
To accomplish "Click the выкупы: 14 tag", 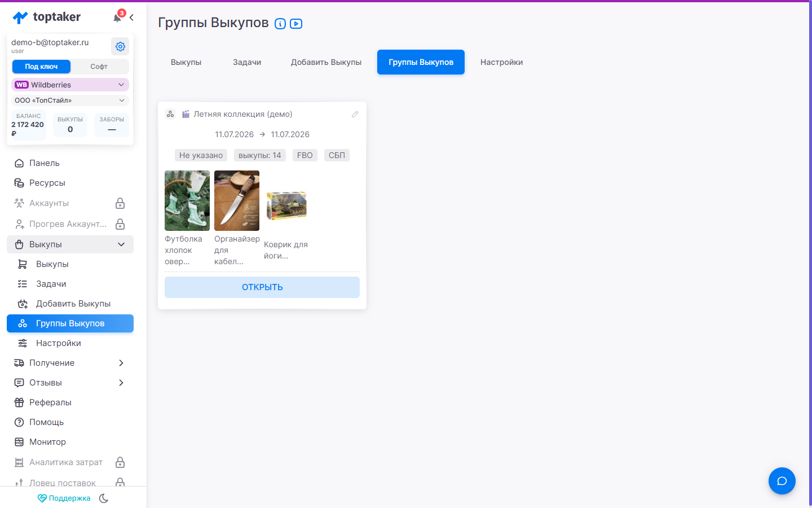I will (x=260, y=155).
